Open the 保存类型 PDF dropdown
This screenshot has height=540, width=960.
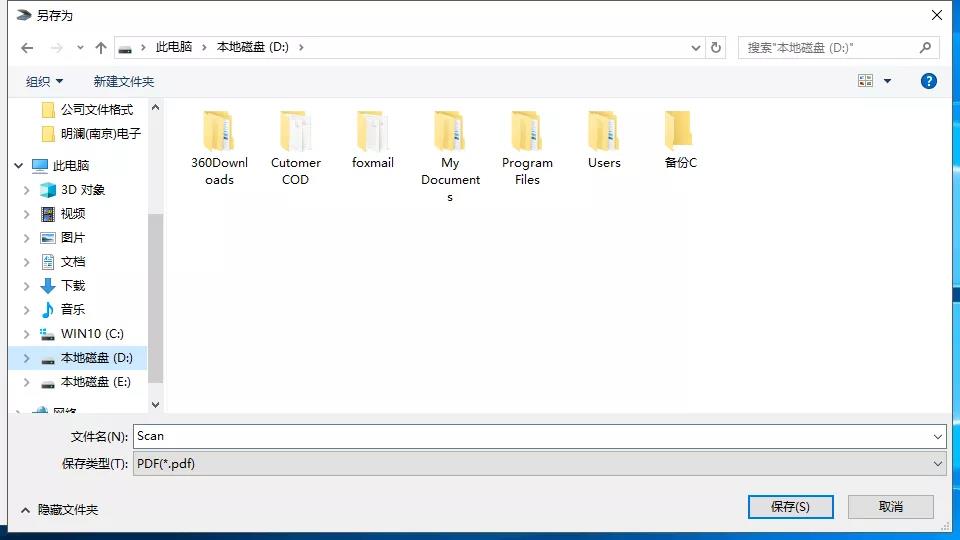pos(539,464)
